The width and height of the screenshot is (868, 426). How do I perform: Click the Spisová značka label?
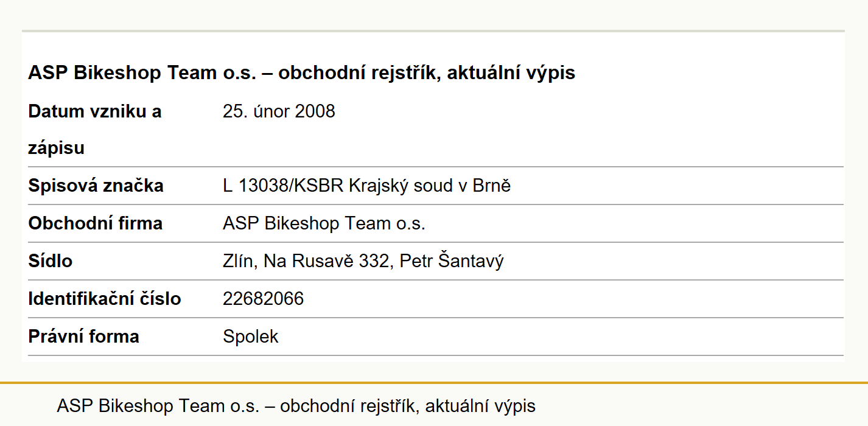point(96,186)
